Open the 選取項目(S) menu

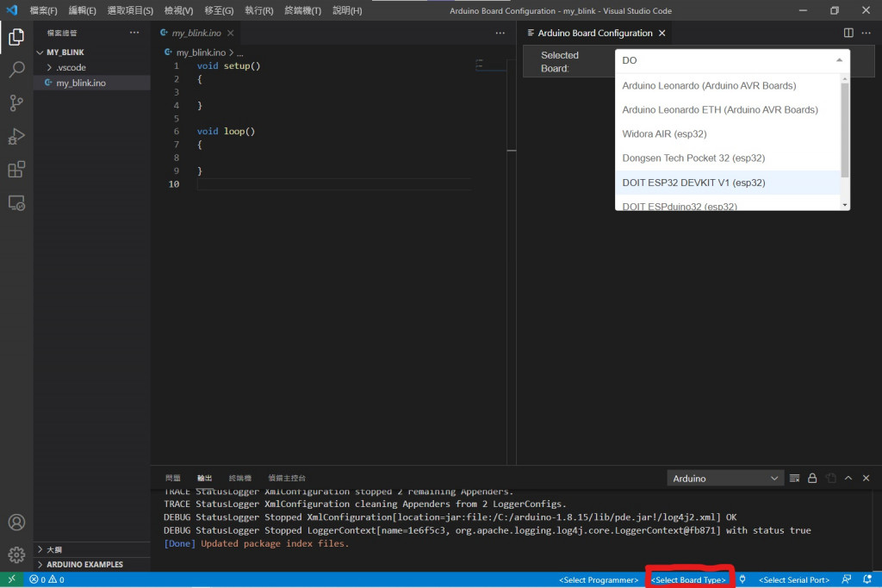pos(130,10)
